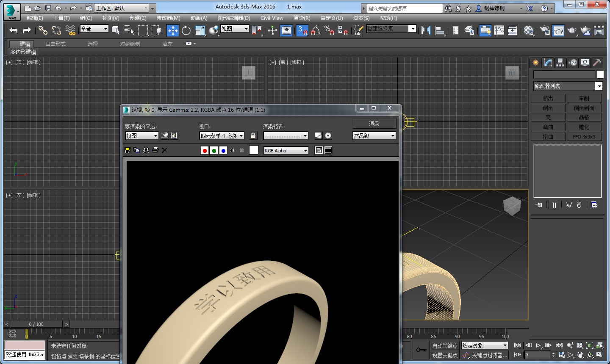The height and width of the screenshot is (364, 610).
Task: Expand the 修改器列表 modifier list dropdown
Action: click(568, 86)
